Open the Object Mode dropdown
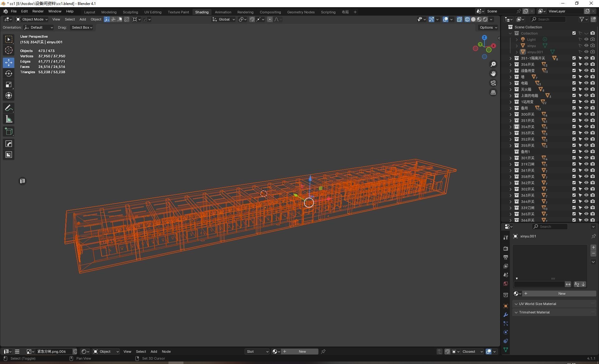Image resolution: width=599 pixels, height=364 pixels. coord(32,19)
